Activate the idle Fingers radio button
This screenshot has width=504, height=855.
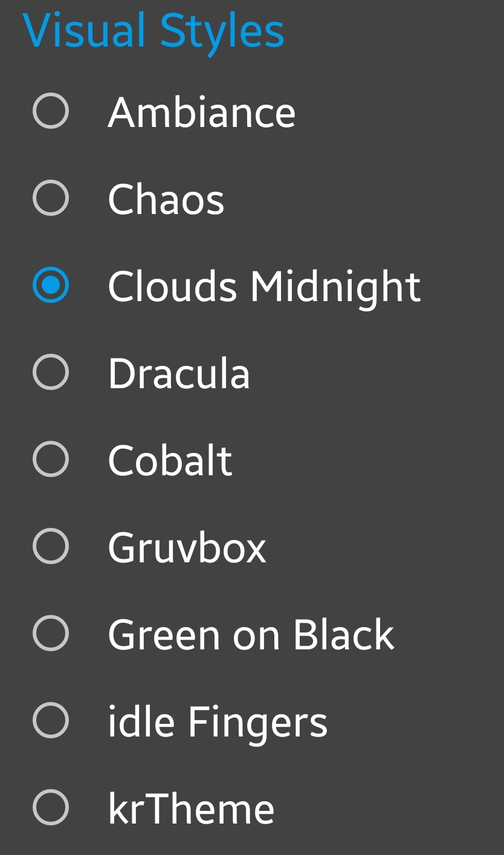click(x=51, y=720)
